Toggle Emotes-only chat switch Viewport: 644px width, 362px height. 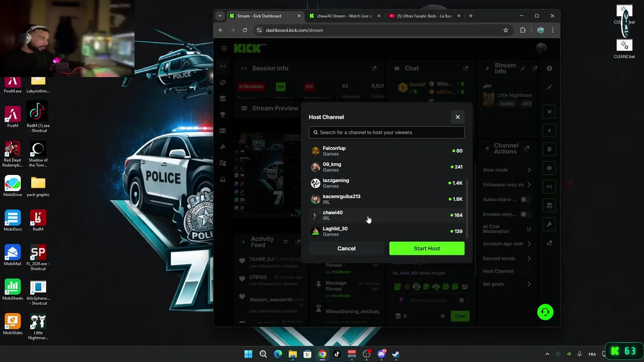[x=525, y=214]
